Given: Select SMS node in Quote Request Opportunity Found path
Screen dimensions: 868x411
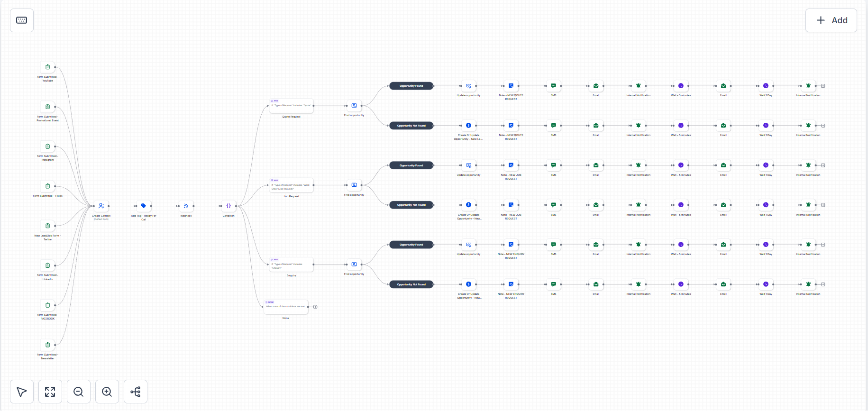Looking at the screenshot, I should coord(554,86).
